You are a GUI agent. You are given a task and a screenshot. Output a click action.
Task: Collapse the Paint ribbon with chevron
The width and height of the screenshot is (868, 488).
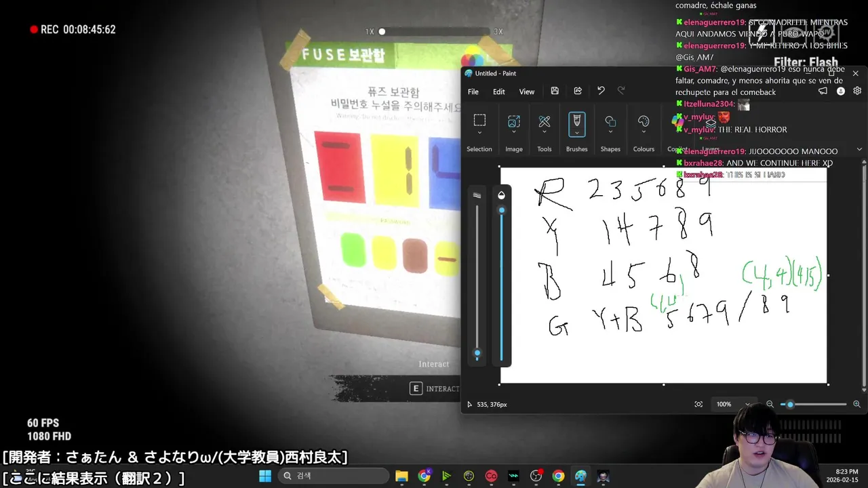(x=859, y=149)
